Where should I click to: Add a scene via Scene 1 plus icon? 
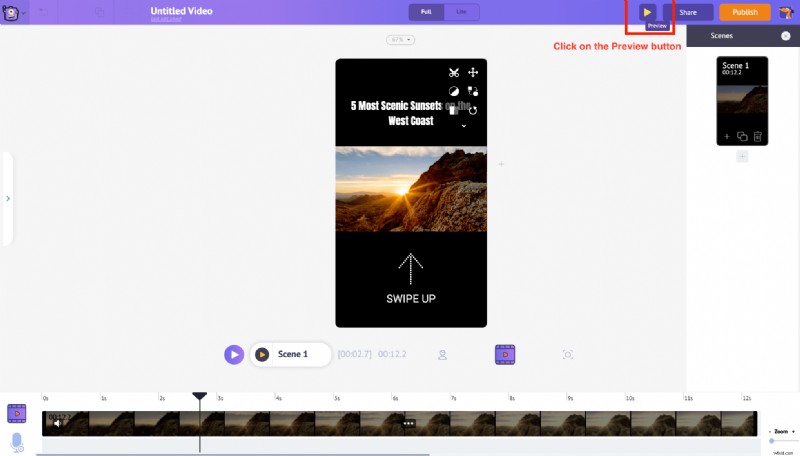(727, 136)
